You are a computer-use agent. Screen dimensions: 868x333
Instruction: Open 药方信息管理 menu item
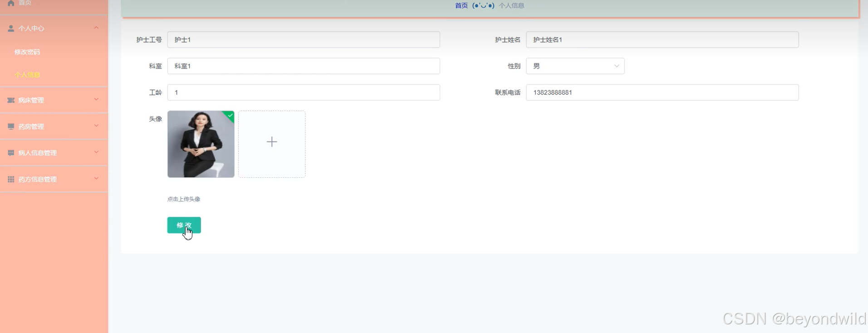(x=54, y=179)
